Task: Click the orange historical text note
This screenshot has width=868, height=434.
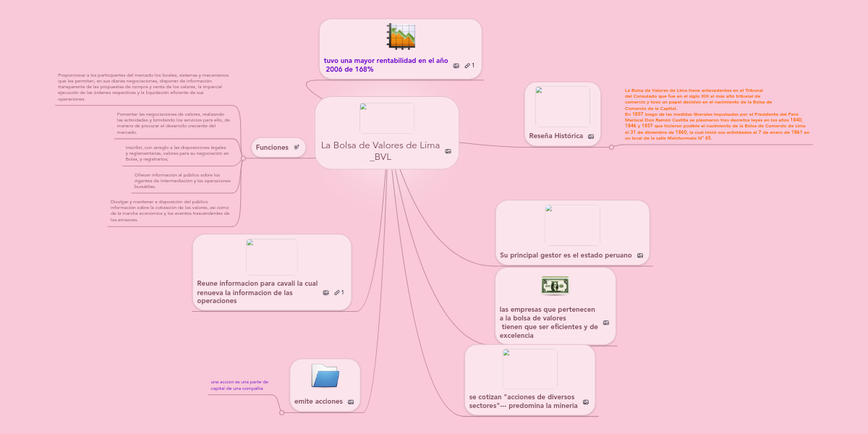Action: pyautogui.click(x=716, y=114)
